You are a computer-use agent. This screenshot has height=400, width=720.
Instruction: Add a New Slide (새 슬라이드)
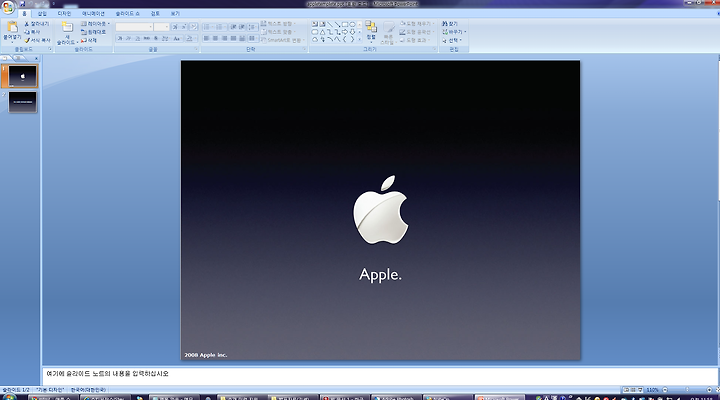[67, 33]
